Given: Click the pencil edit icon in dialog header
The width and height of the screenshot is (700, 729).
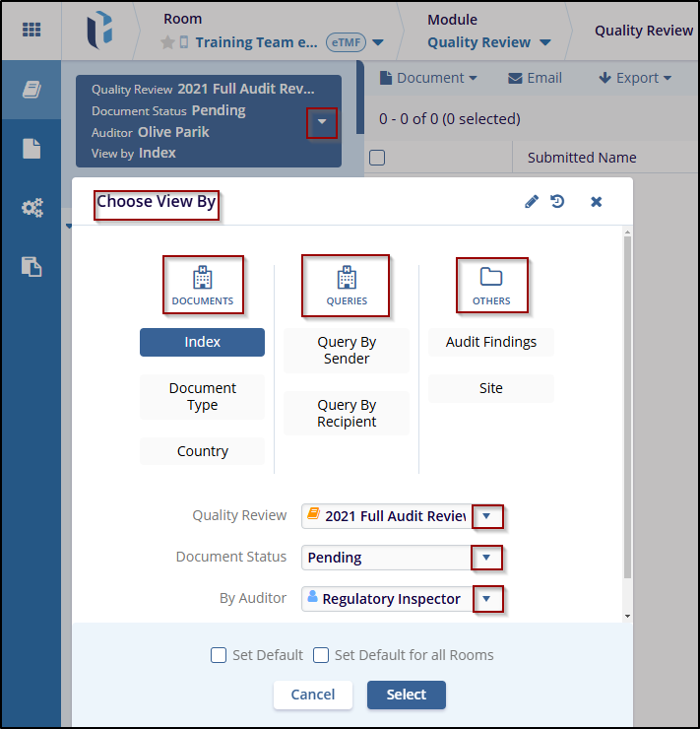Looking at the screenshot, I should click(x=532, y=202).
